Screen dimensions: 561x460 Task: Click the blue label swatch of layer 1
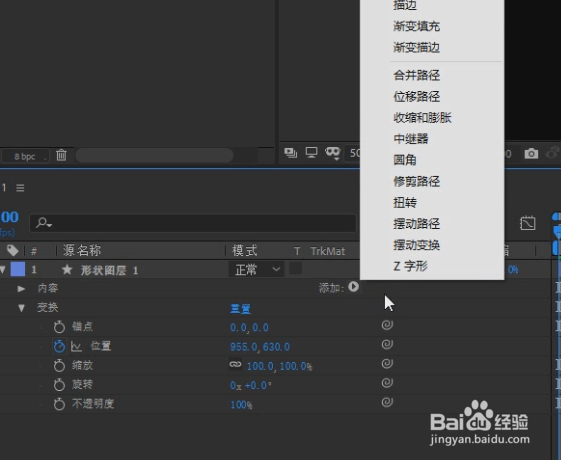[18, 269]
